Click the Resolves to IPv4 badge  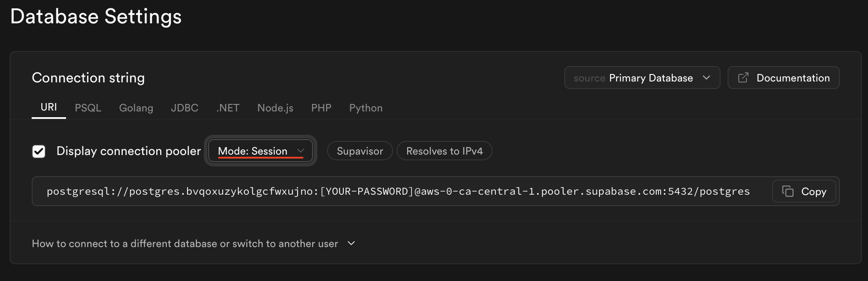click(444, 151)
